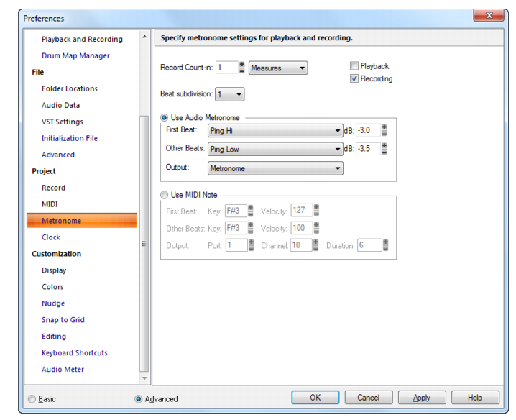
Task: Open Keyboard Shortcuts preferences page
Action: [x=75, y=353]
